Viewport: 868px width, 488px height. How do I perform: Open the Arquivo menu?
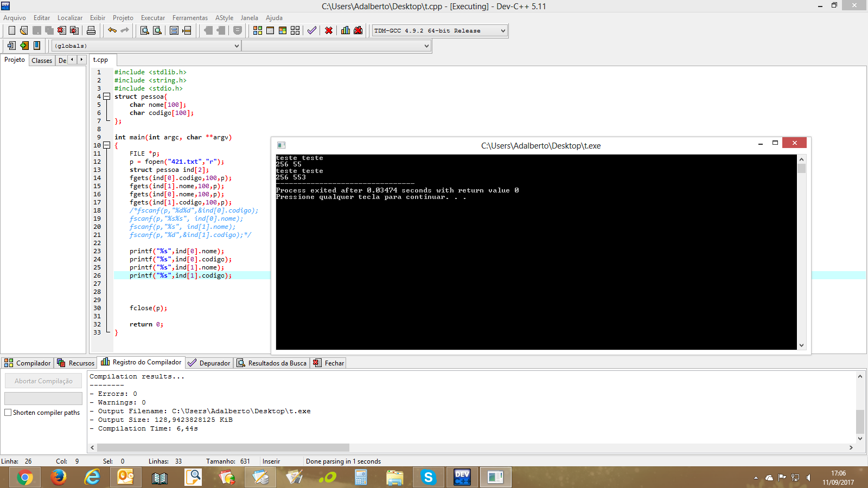click(15, 18)
